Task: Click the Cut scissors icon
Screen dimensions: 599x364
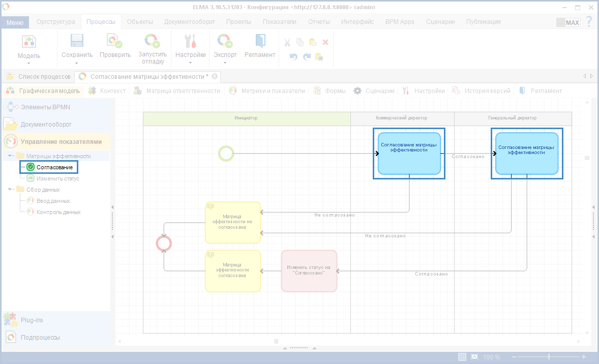Action: (287, 42)
